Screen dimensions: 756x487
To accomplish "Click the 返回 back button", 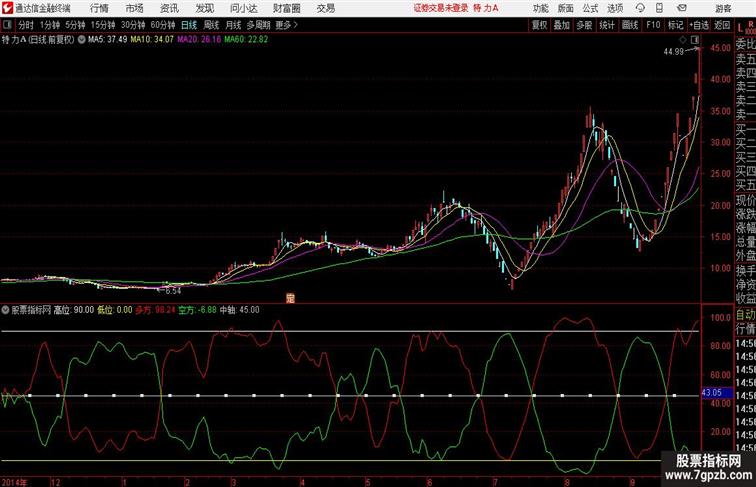I will [x=722, y=25].
